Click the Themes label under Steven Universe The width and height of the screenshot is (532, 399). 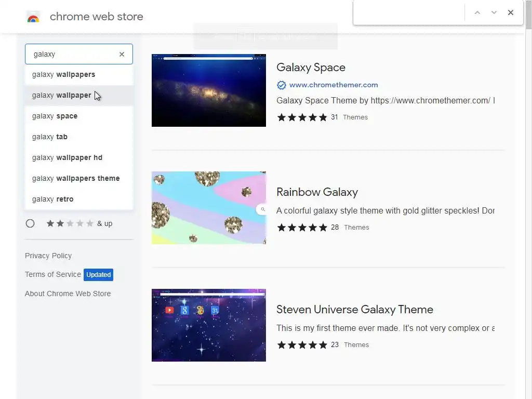[356, 345]
